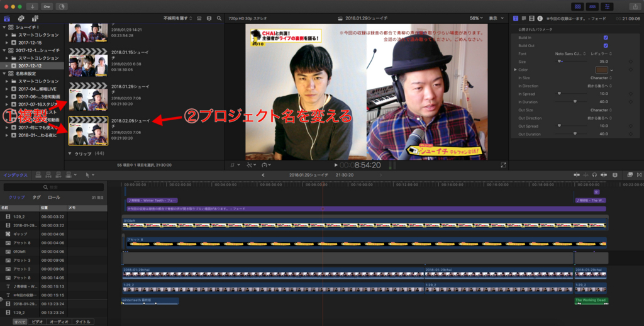The height and width of the screenshot is (326, 644).
Task: Select the 2017-12-12 event
Action: click(32, 66)
